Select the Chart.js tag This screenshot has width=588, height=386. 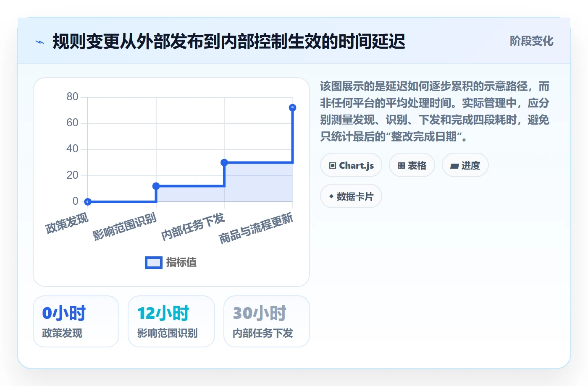(351, 165)
